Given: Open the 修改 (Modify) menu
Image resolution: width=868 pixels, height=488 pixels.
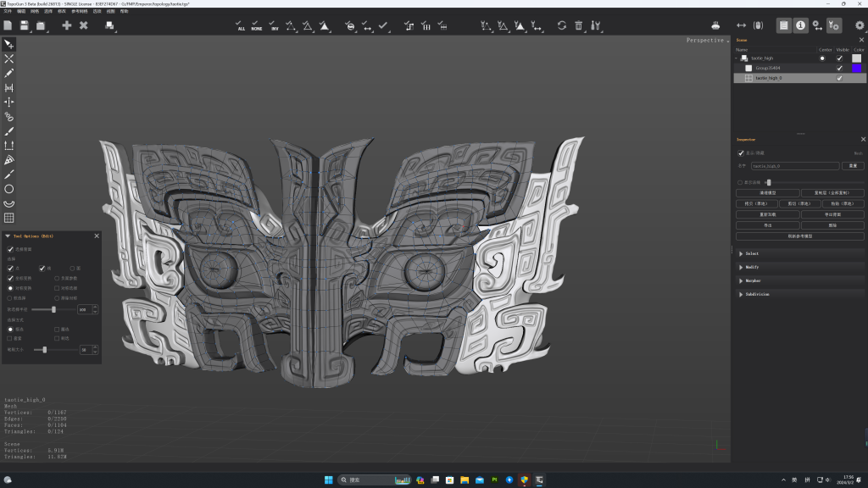Looking at the screenshot, I should pyautogui.click(x=61, y=11).
